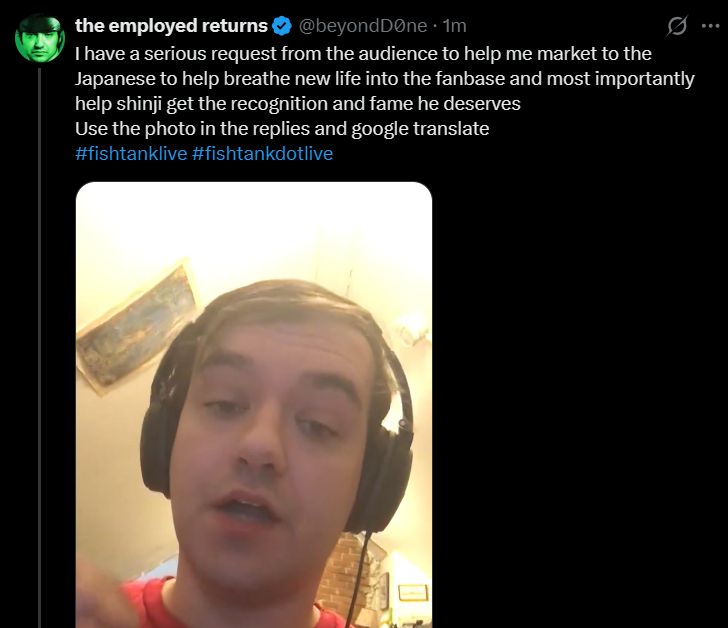Click the vertical thread connector line
Screen dimensions: 728x628
point(40,348)
